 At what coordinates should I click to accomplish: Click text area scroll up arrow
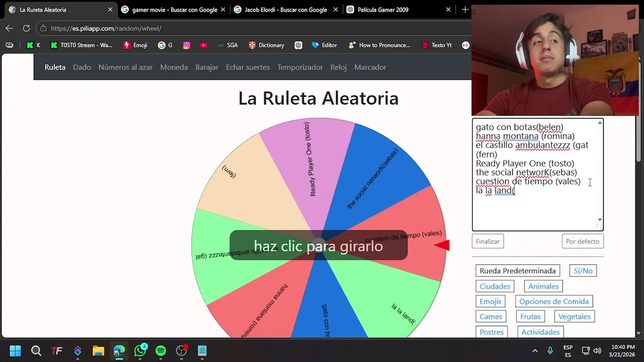tap(600, 123)
